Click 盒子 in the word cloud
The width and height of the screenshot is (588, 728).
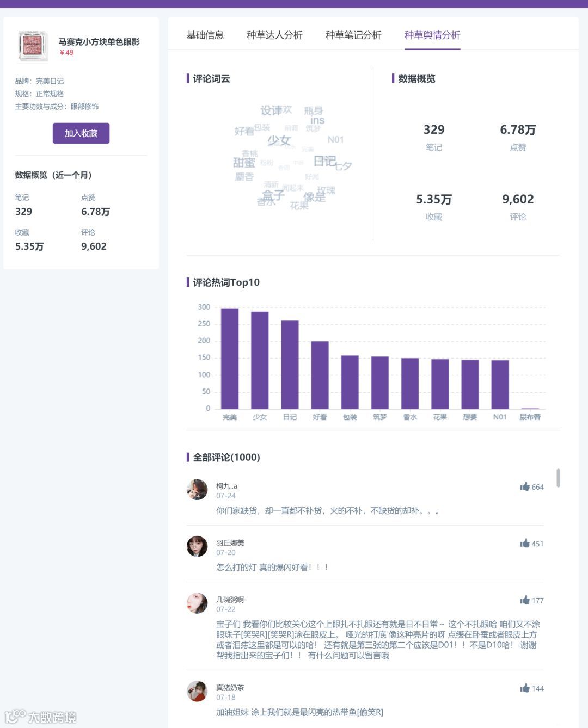tap(273, 195)
